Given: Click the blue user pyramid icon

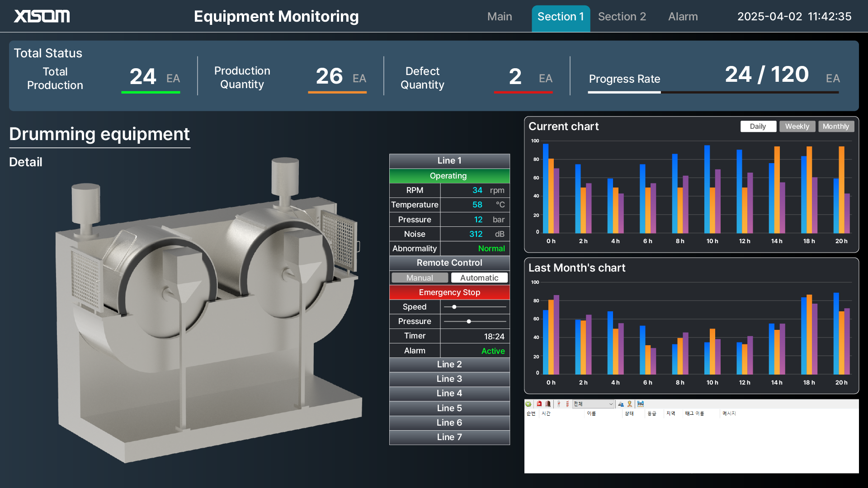Looking at the screenshot, I should click(x=620, y=404).
